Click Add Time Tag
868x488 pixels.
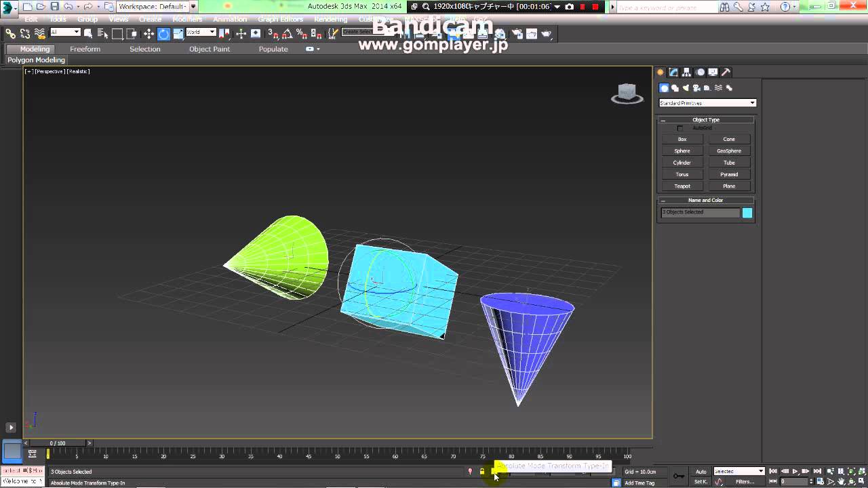click(639, 483)
